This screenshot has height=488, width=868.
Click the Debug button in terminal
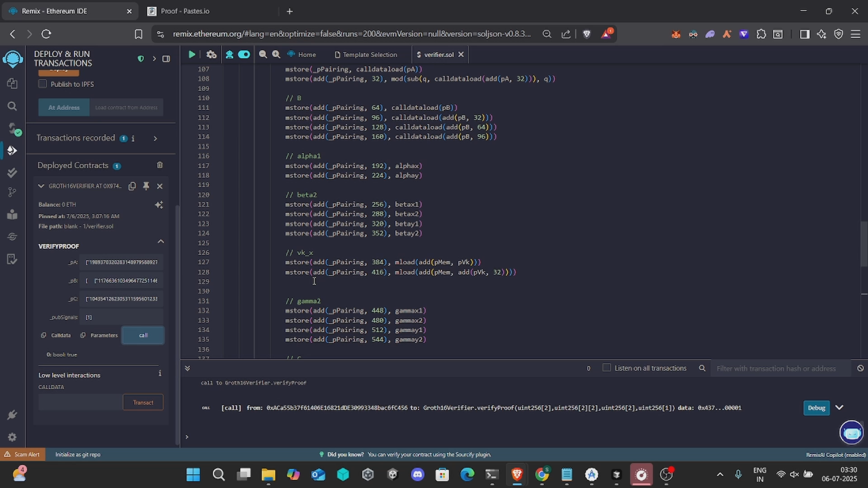pos(816,408)
